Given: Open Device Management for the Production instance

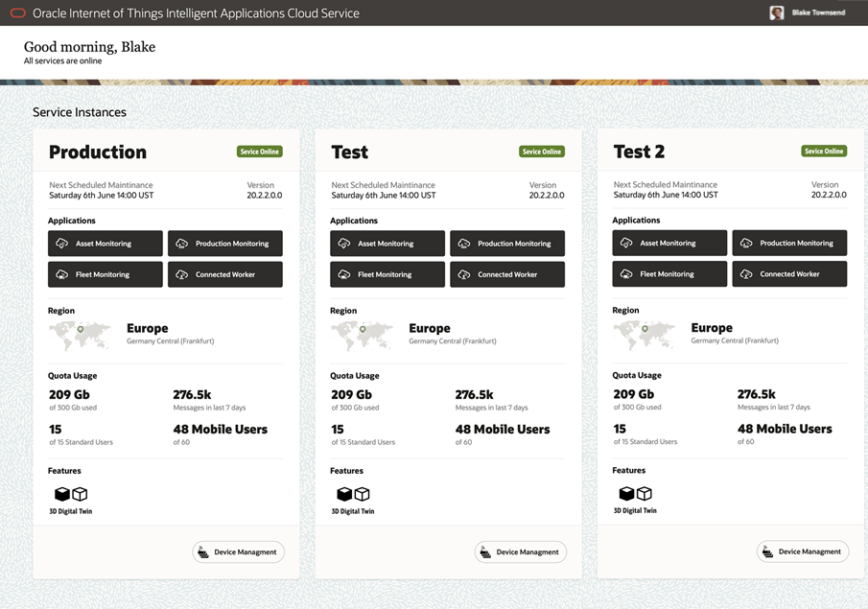Looking at the screenshot, I should point(238,552).
